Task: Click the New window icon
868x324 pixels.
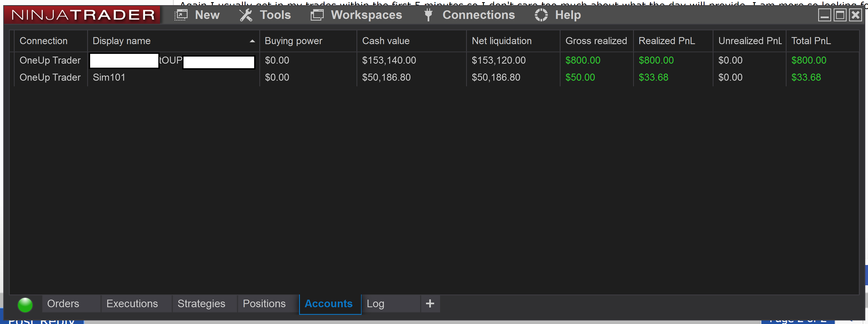Action: 181,15
